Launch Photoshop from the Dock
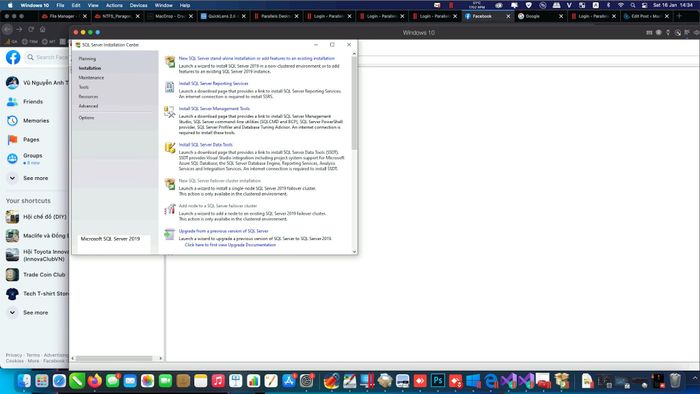The image size is (700, 394). (x=438, y=381)
